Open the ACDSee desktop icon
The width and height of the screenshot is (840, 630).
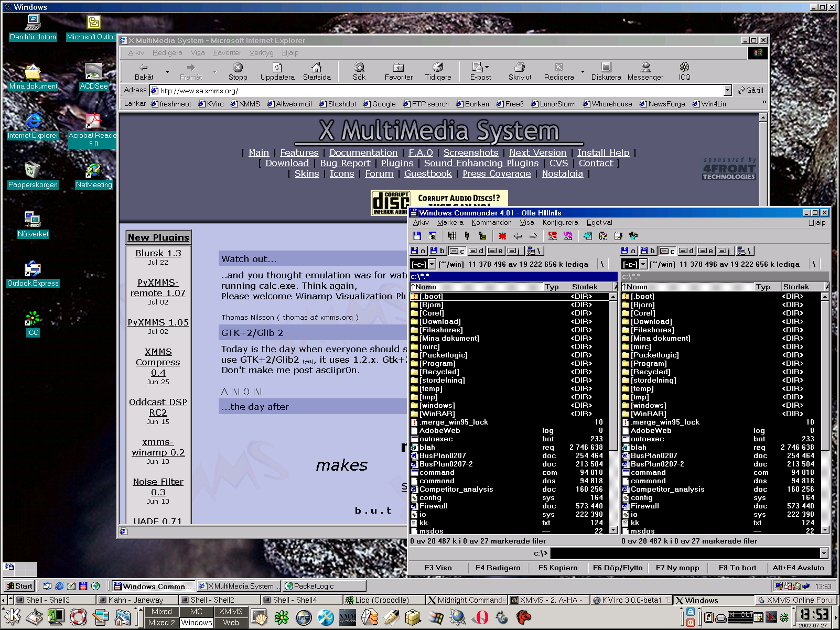coord(94,71)
